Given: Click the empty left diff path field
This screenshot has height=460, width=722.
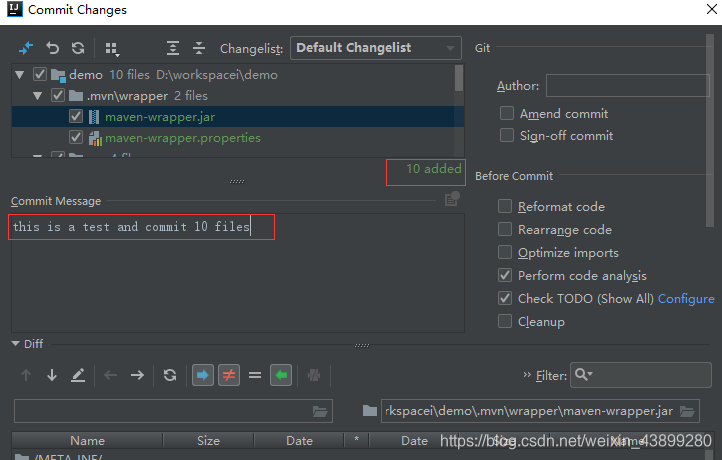Looking at the screenshot, I should (x=173, y=411).
